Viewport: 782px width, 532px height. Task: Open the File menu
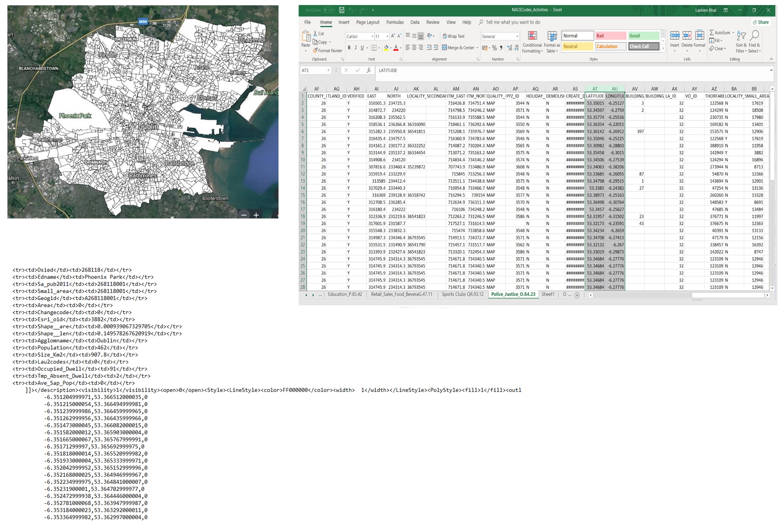(308, 22)
